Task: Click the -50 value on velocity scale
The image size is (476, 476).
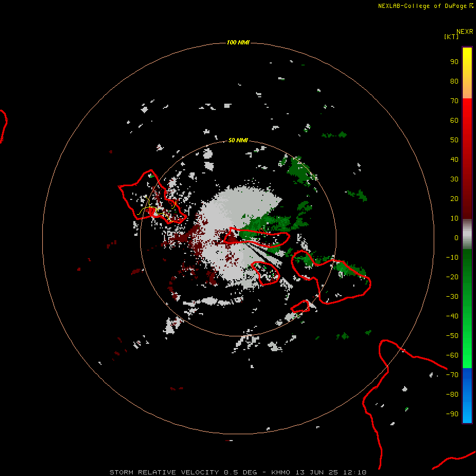Action: click(x=452, y=336)
